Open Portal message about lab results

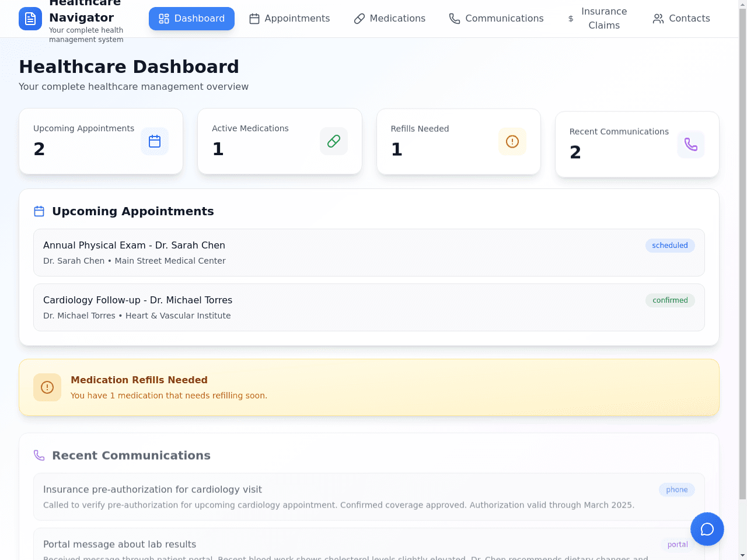(369, 544)
